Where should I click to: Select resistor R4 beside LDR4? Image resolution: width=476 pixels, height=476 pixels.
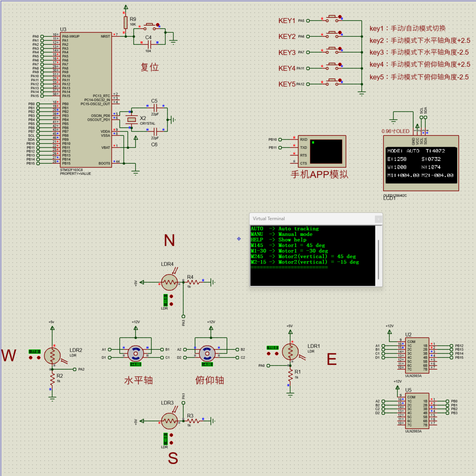[193, 283]
